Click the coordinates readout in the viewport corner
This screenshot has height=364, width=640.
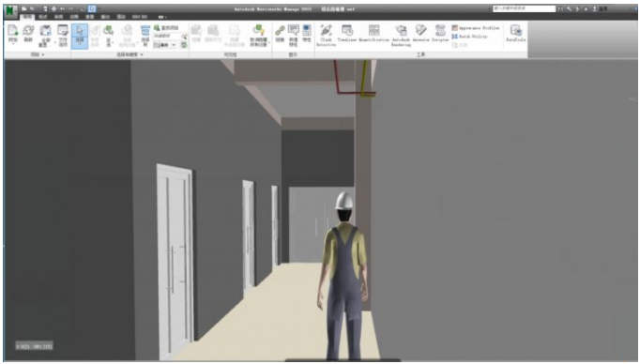point(35,346)
